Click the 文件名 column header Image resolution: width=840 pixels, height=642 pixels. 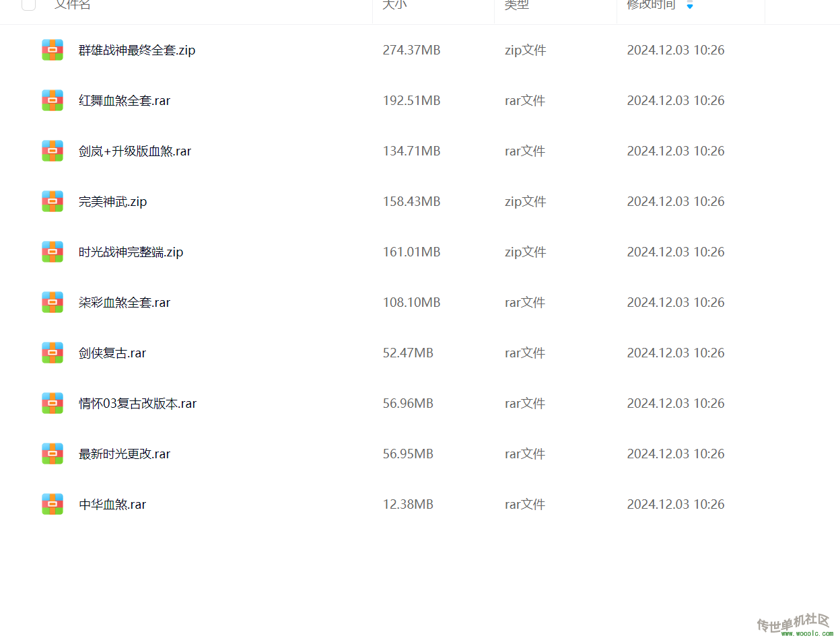point(73,4)
